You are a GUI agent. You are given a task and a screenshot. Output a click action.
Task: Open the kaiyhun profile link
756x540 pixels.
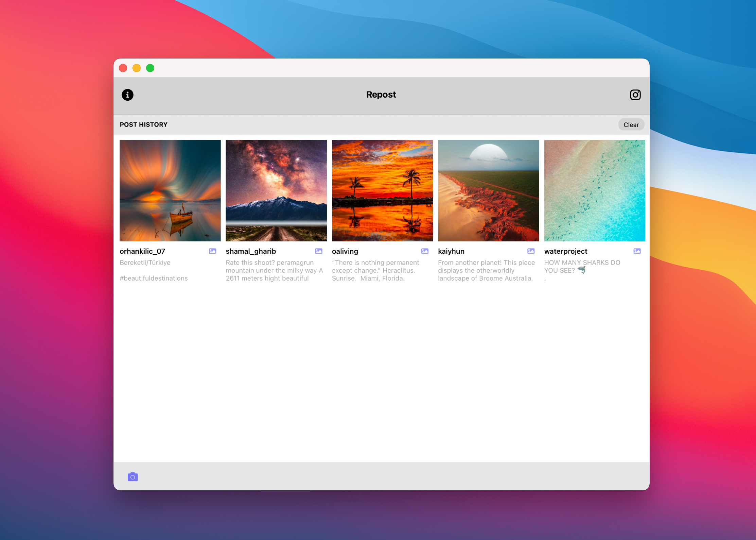451,251
